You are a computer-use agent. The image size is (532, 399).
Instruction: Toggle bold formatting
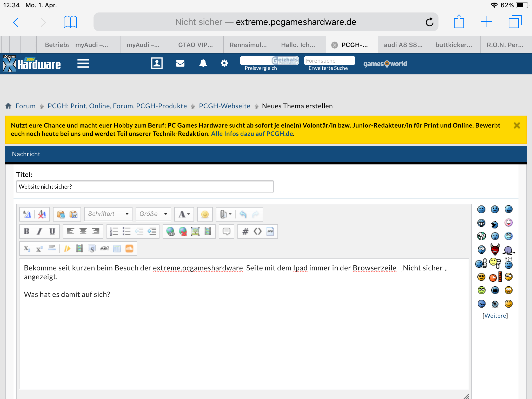(x=26, y=231)
